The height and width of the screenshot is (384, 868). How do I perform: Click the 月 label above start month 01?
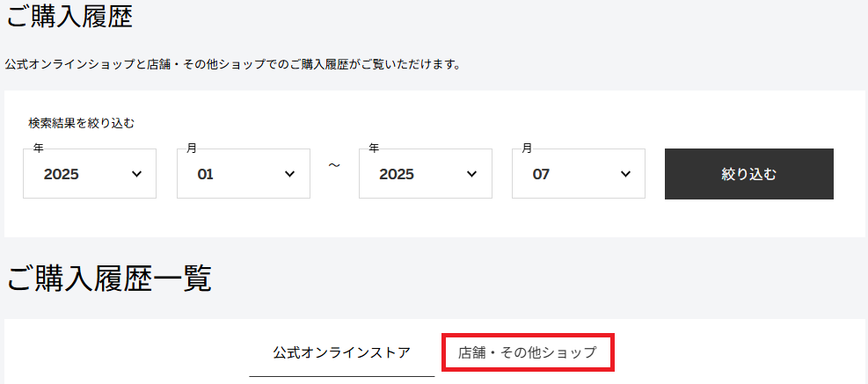pyautogui.click(x=192, y=148)
